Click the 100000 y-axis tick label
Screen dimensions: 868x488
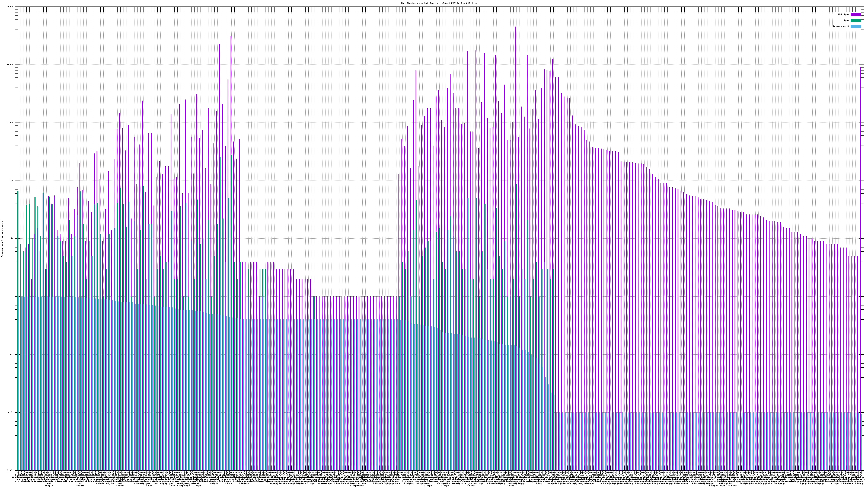click(10, 7)
